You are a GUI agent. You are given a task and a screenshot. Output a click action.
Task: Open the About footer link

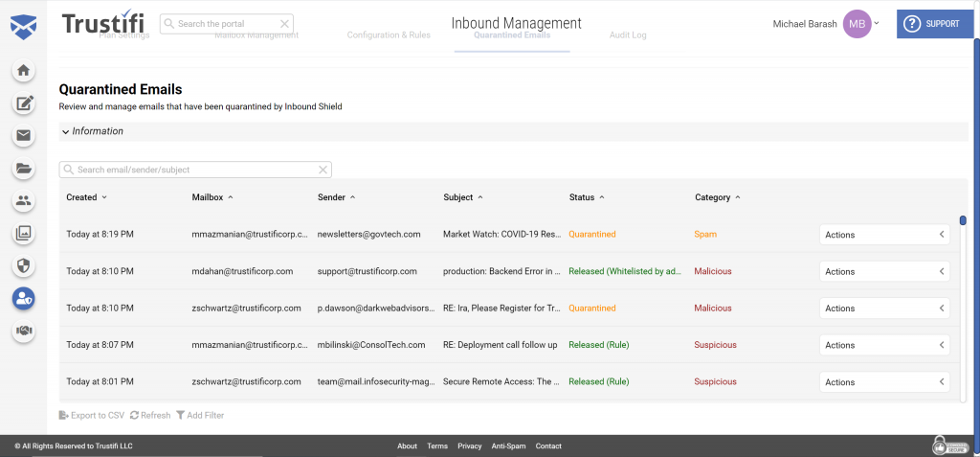[x=407, y=446]
